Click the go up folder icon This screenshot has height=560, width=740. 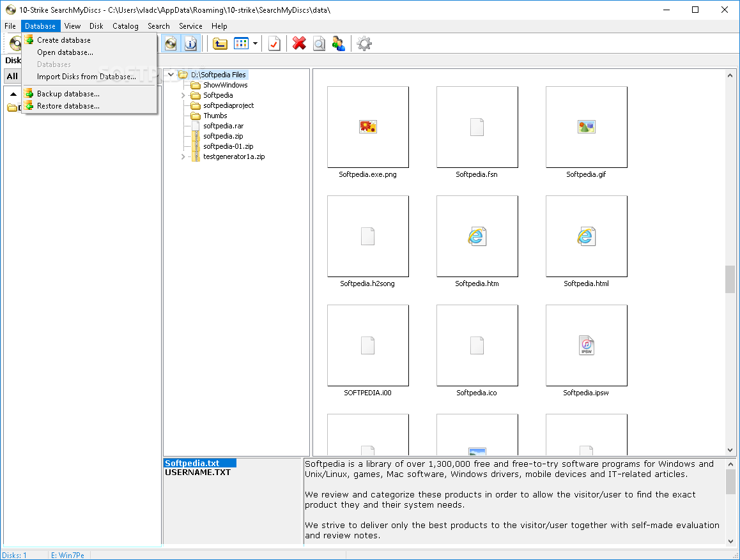220,44
